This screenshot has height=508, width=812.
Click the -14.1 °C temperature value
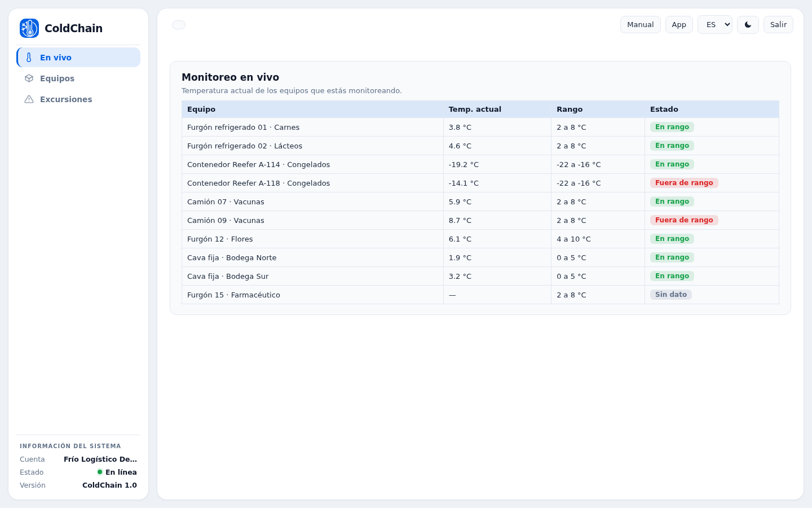click(x=464, y=183)
